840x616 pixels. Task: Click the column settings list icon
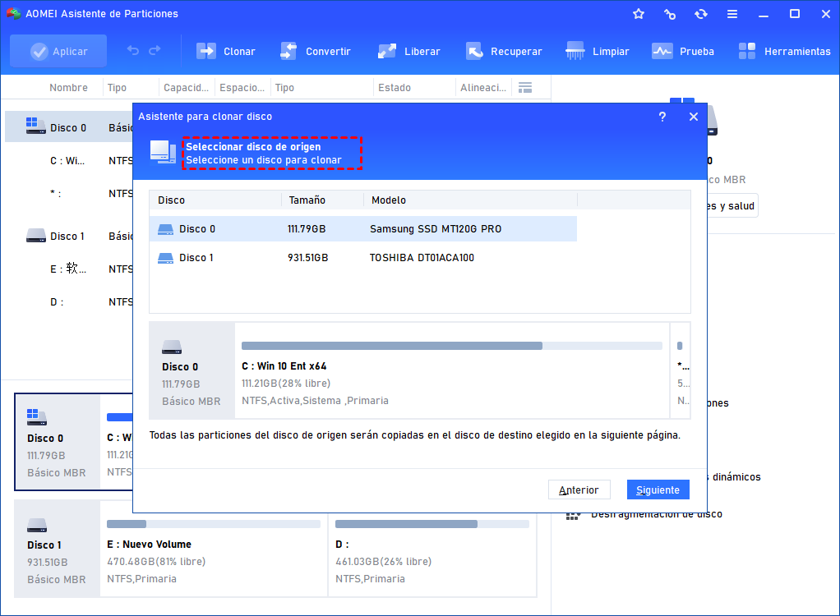click(x=525, y=87)
